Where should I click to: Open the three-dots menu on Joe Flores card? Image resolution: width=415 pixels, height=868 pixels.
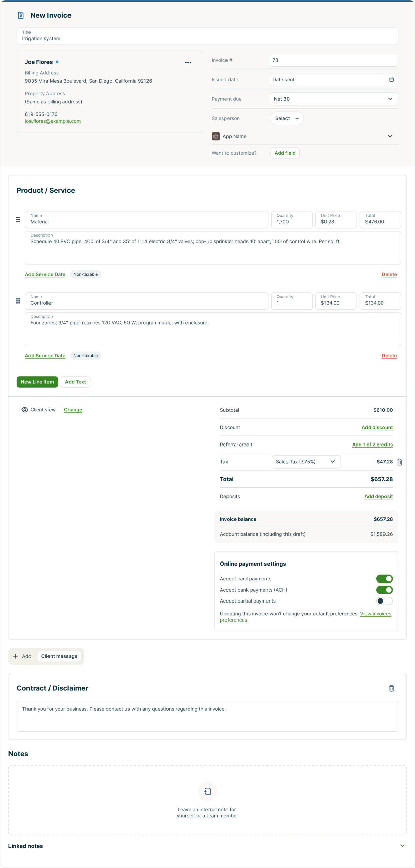tap(188, 63)
